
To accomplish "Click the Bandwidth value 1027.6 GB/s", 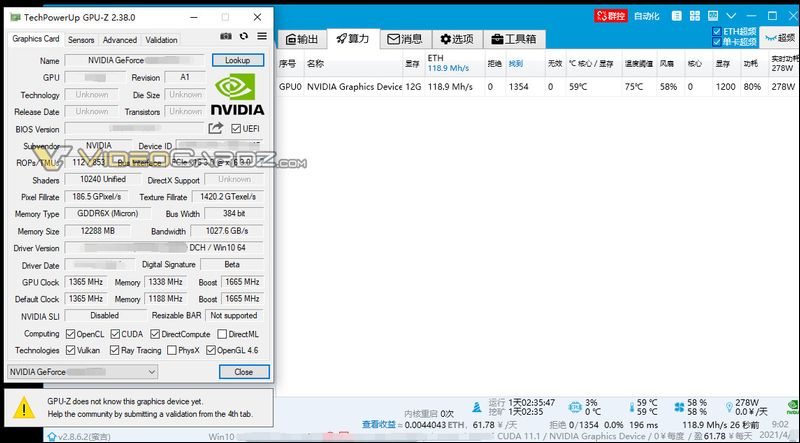I will [x=227, y=231].
